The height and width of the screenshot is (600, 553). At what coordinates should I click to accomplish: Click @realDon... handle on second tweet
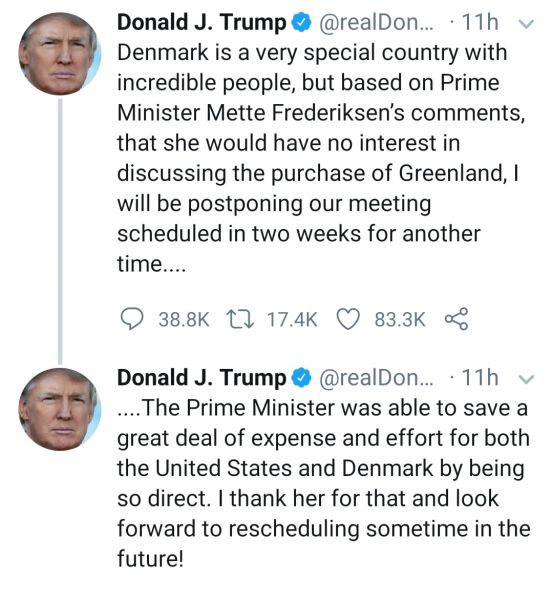click(x=375, y=378)
